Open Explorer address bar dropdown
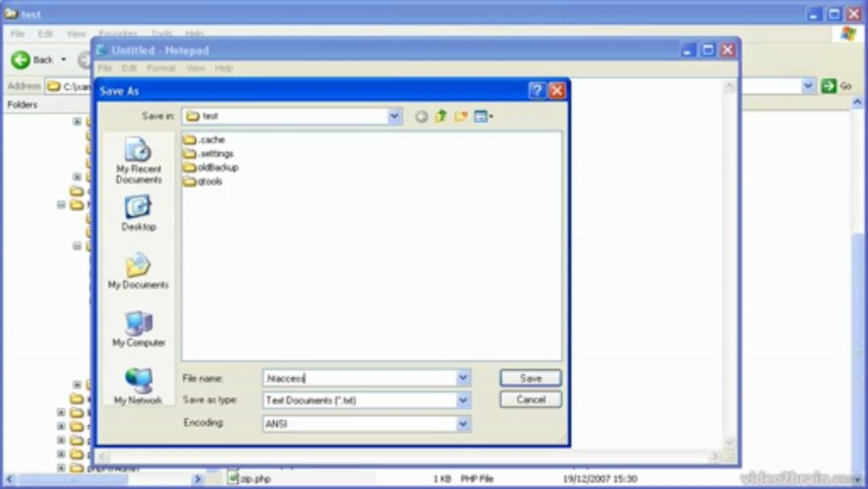Viewport: 868px width, 489px height. click(x=808, y=86)
